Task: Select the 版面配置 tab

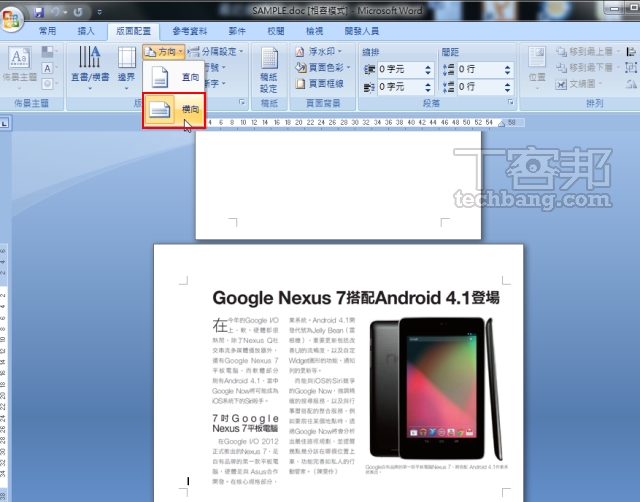Action: tap(133, 31)
